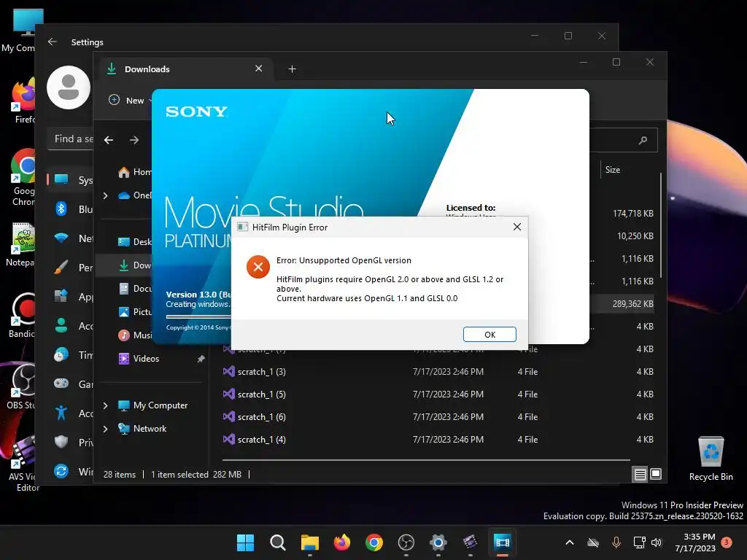747x560 pixels.
Task: Expand OneDrive in the navigation pane
Action: pos(105,195)
